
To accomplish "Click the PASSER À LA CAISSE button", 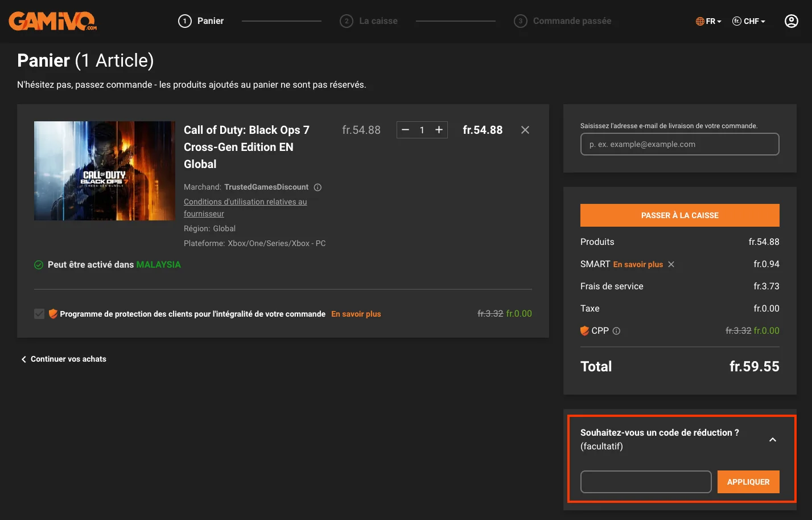I will pos(679,215).
